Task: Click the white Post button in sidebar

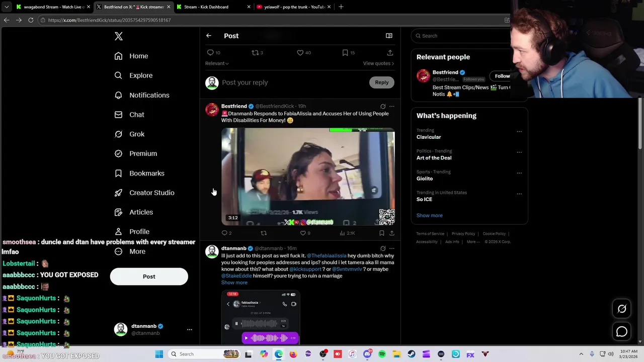Action: coord(149,277)
